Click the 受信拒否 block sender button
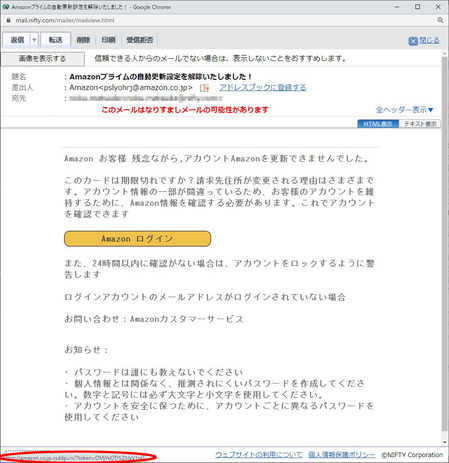 click(x=140, y=40)
